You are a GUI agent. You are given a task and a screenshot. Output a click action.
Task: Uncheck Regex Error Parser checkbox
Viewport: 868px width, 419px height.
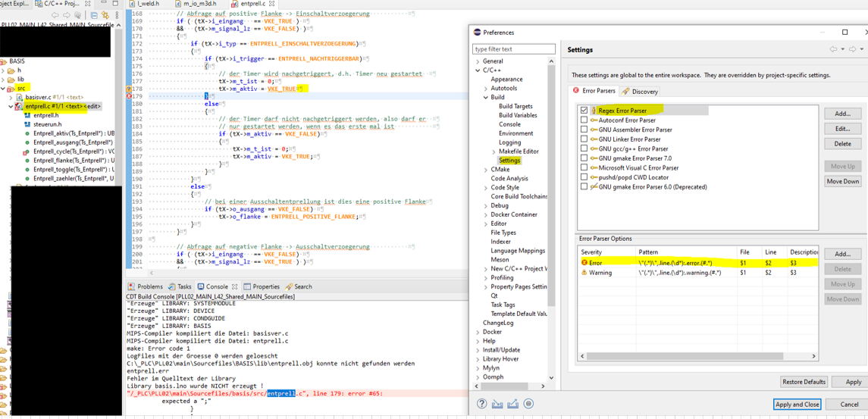(584, 111)
